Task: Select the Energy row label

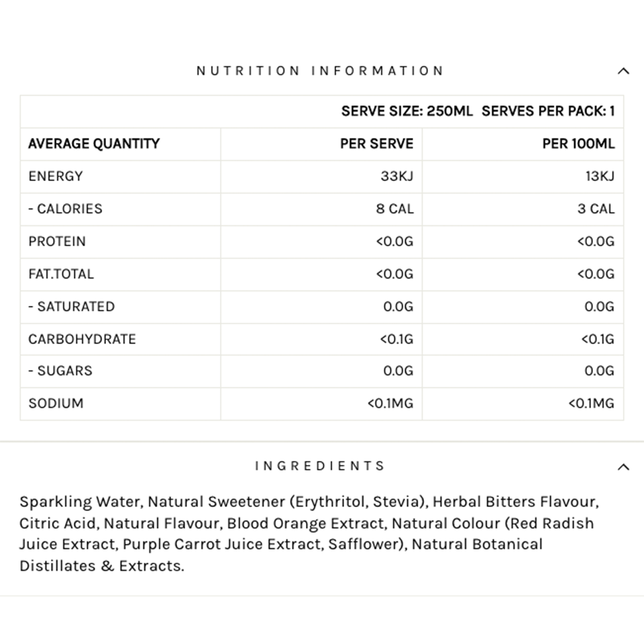Action: pos(56,176)
